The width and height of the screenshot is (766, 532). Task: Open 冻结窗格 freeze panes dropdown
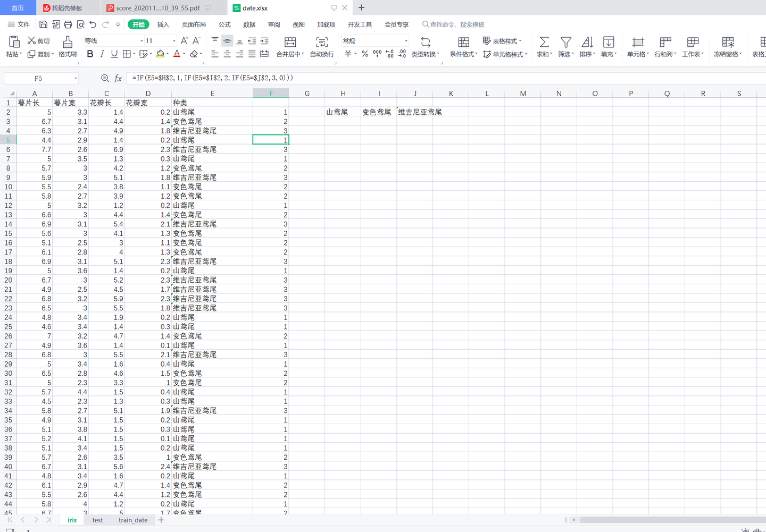[x=728, y=46]
